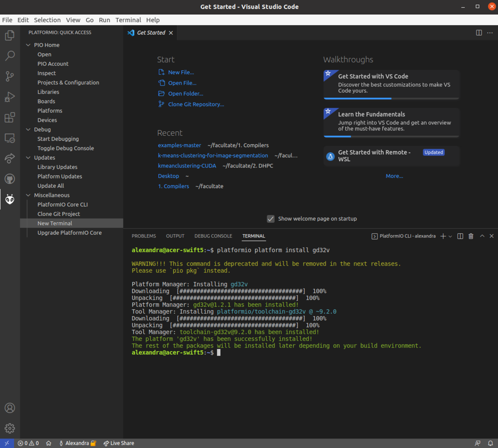This screenshot has width=498, height=448.
Task: Switch to the Debug Console tab
Action: pyautogui.click(x=213, y=236)
